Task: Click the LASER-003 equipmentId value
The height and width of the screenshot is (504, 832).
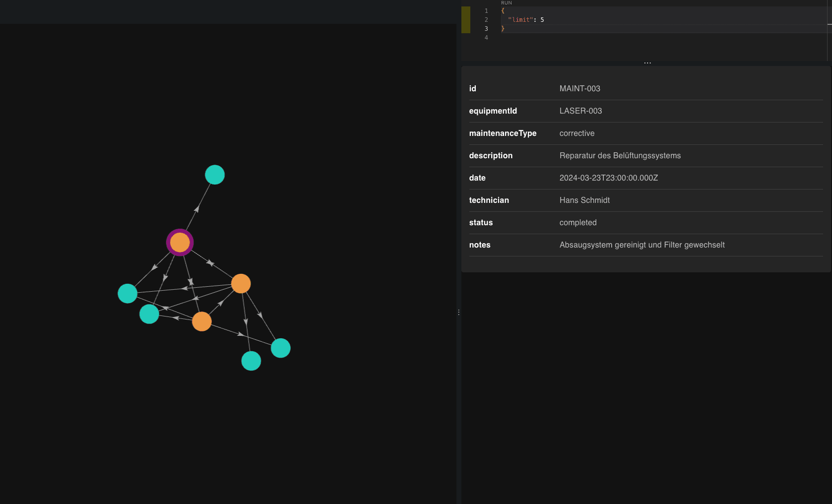Action: click(x=580, y=111)
